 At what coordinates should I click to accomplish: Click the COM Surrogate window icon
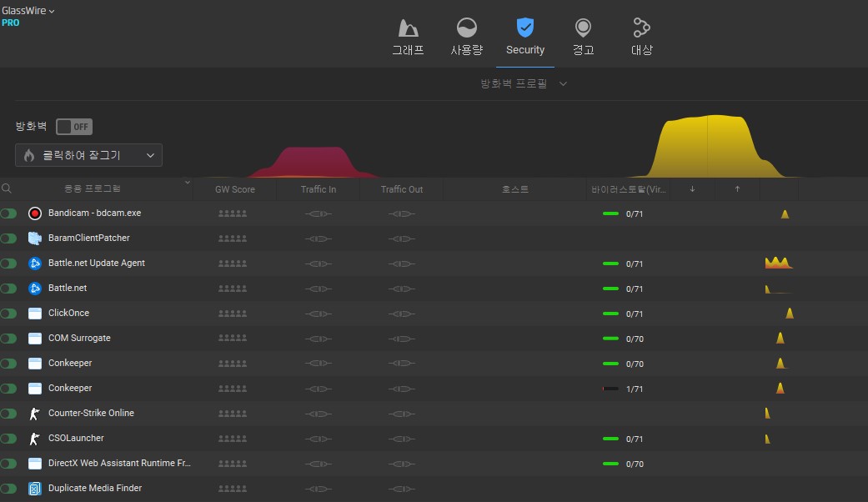(35, 339)
